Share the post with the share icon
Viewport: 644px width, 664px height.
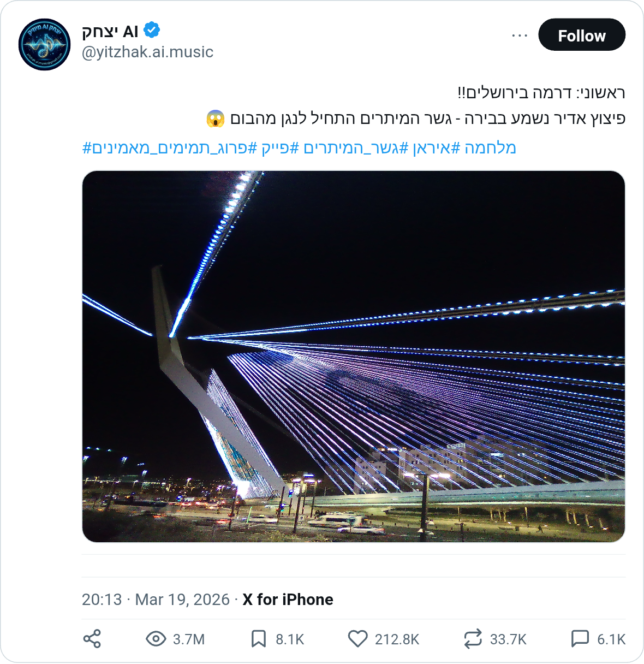click(93, 638)
